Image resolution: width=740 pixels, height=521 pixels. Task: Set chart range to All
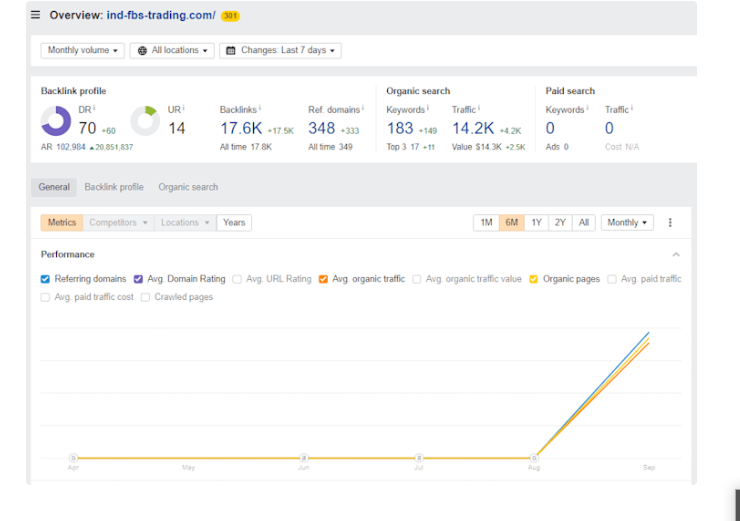pos(584,223)
